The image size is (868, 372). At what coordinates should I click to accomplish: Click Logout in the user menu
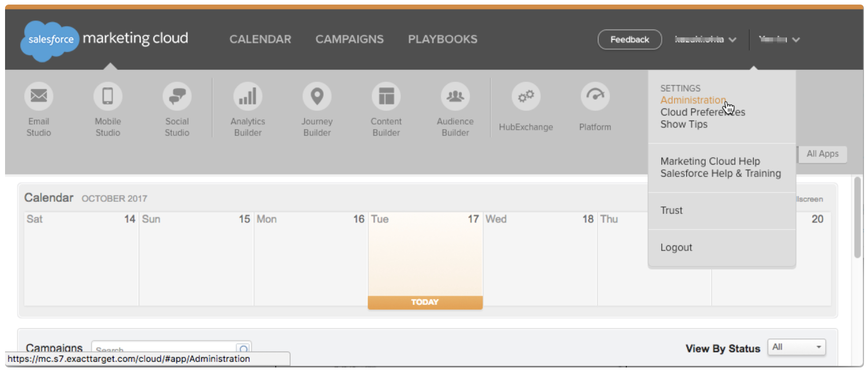[x=676, y=248]
